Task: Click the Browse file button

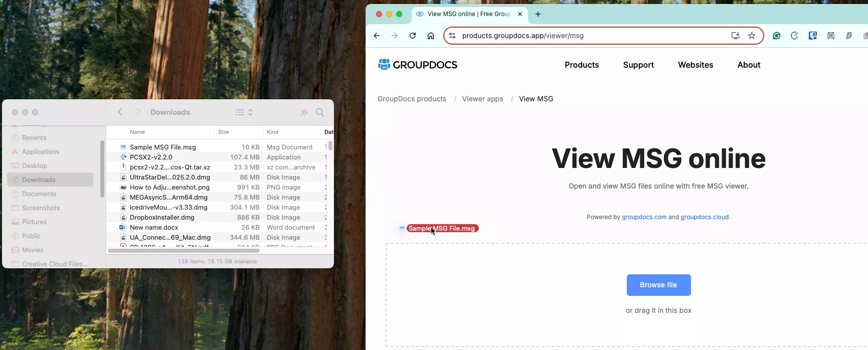Action: tap(658, 285)
